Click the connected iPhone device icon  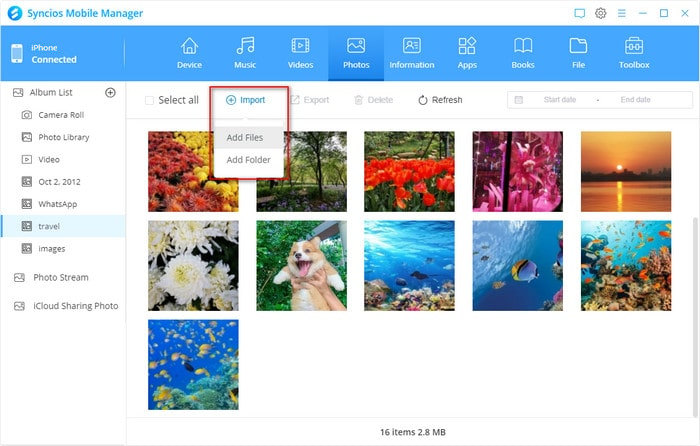(17, 54)
